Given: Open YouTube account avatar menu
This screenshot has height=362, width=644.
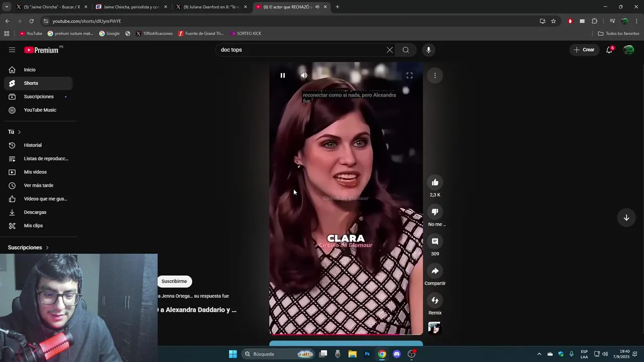Looking at the screenshot, I should (628, 50).
